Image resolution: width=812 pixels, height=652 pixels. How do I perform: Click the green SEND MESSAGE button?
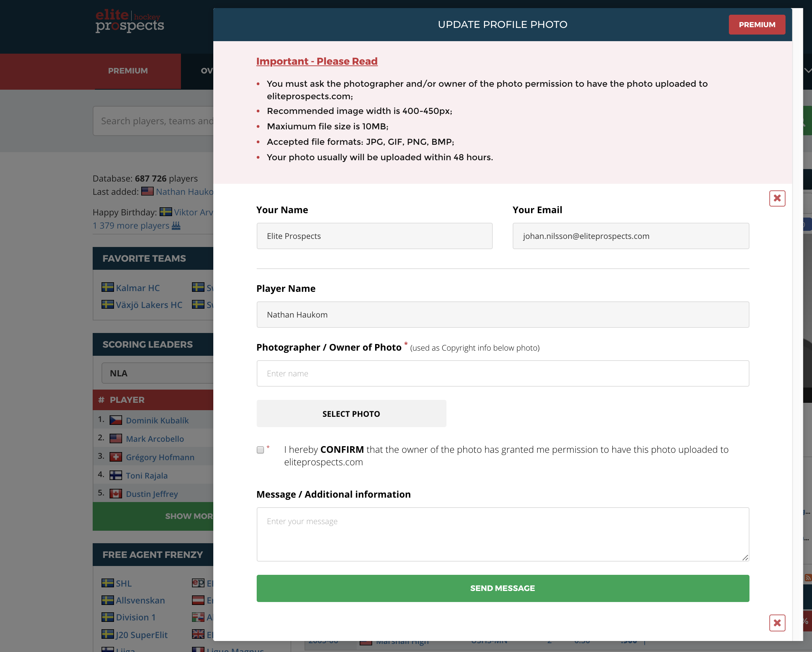click(x=502, y=588)
